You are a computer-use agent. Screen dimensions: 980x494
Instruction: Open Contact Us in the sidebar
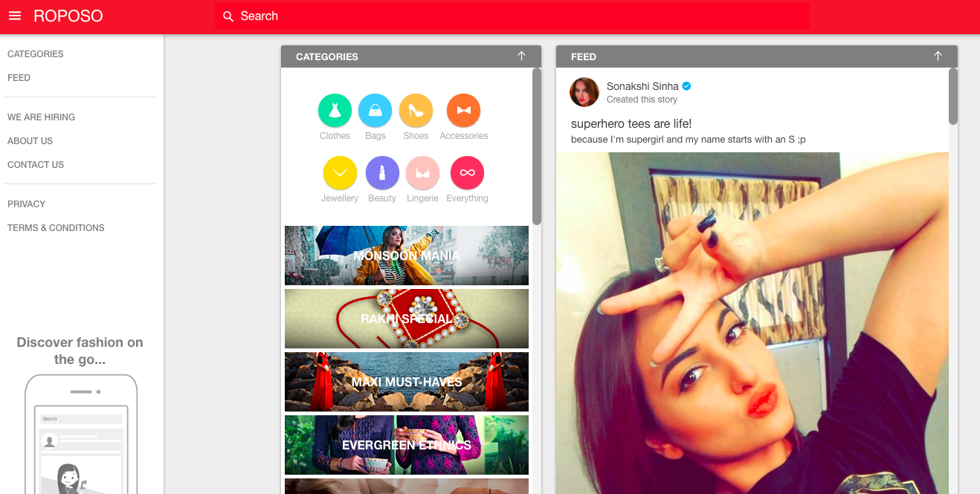pyautogui.click(x=36, y=165)
